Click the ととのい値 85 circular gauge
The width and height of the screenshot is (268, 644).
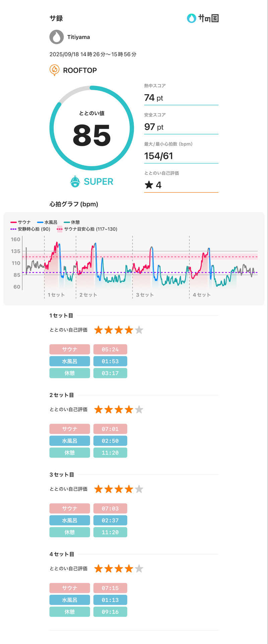pyautogui.click(x=92, y=128)
